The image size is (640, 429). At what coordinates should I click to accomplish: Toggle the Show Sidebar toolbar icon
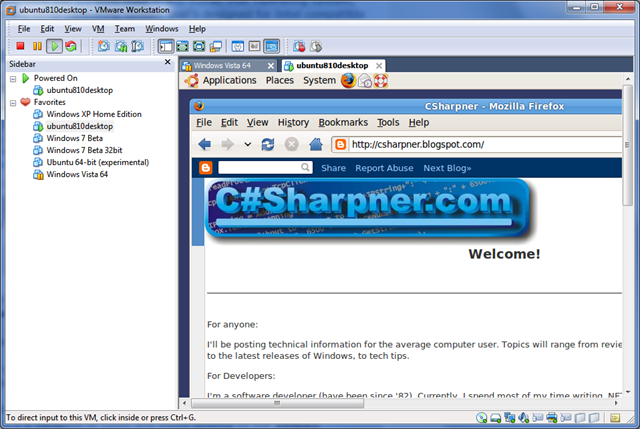point(166,46)
